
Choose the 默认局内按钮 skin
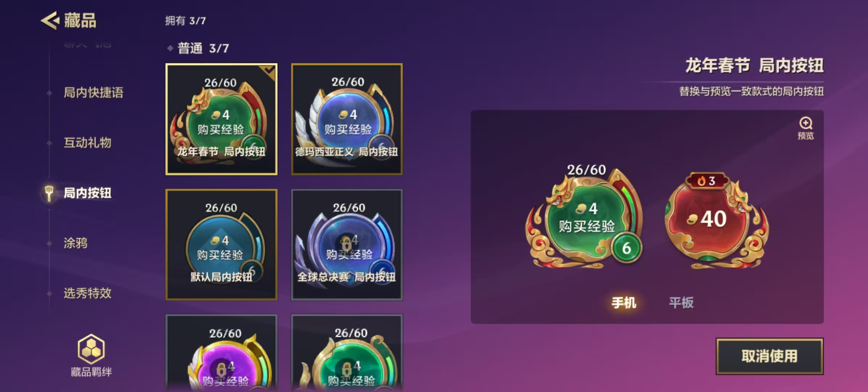point(221,245)
